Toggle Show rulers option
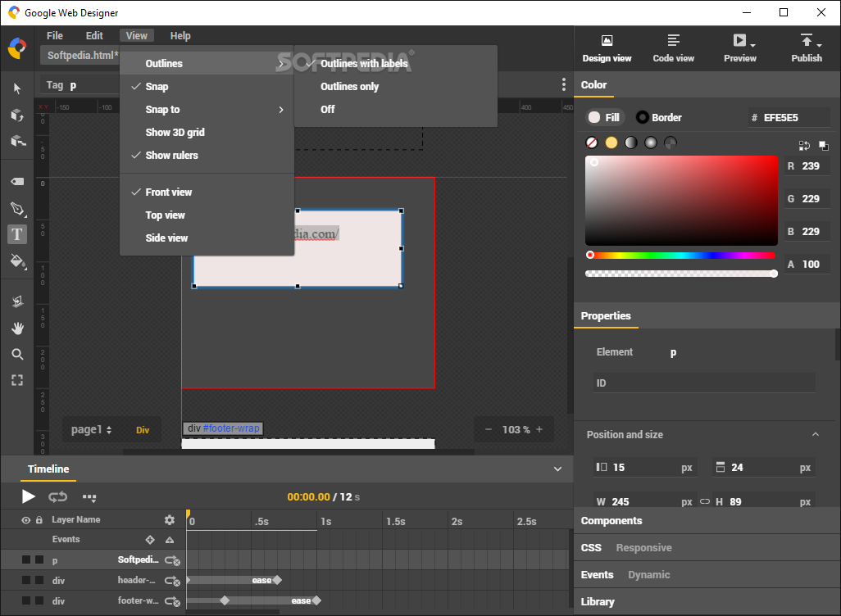This screenshot has height=616, width=841. (x=207, y=155)
